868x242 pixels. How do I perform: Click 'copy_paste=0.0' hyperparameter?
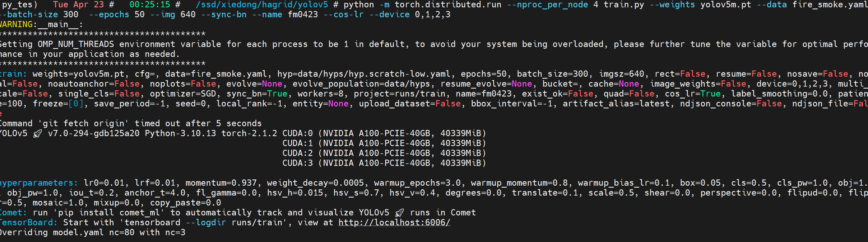[186, 203]
